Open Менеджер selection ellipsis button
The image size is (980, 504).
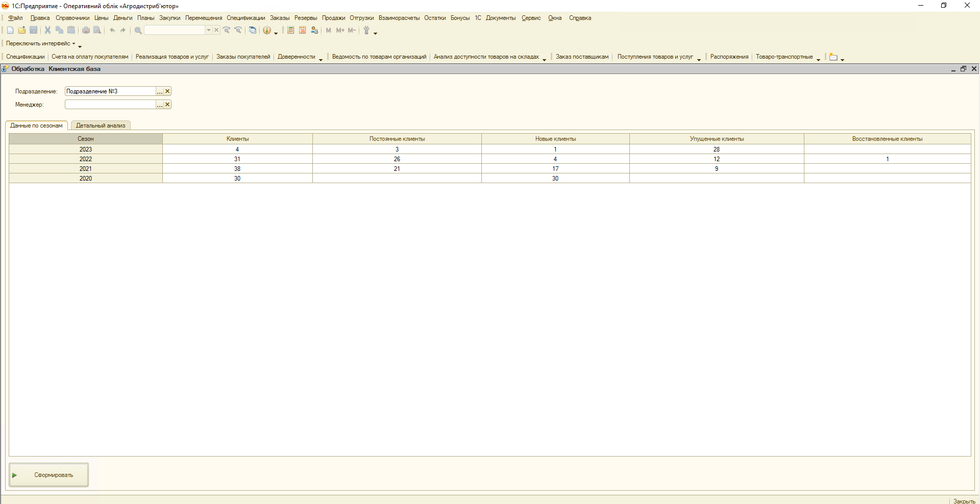coord(160,105)
